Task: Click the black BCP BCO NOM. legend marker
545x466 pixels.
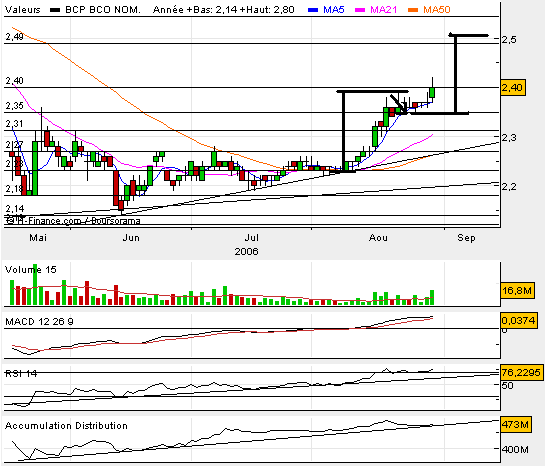Action: click(55, 10)
